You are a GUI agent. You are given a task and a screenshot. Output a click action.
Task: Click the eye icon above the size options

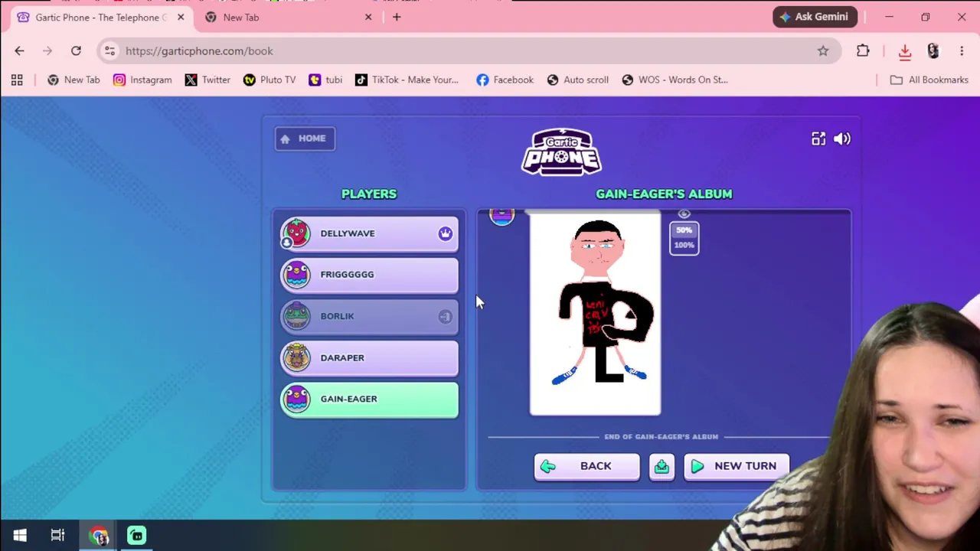684,214
